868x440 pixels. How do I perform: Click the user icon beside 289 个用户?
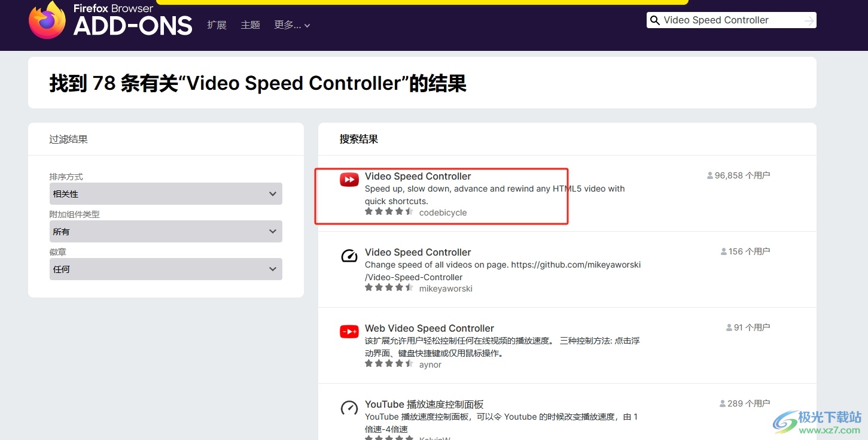pos(723,404)
